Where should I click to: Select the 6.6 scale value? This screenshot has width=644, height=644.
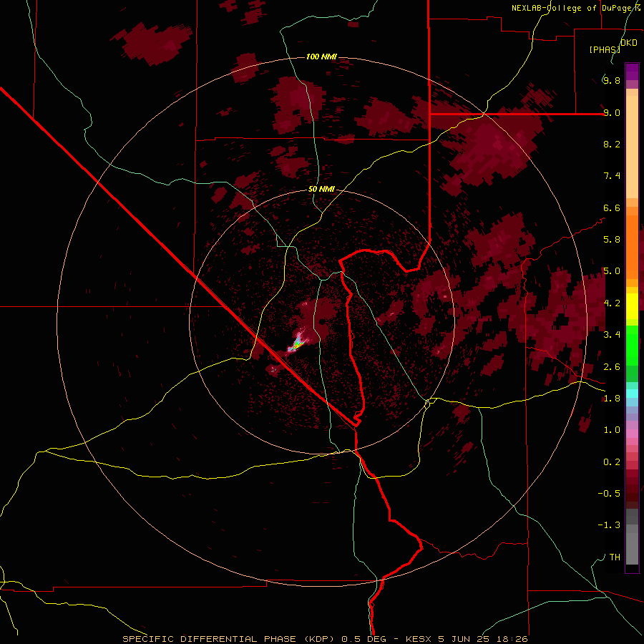coord(612,208)
